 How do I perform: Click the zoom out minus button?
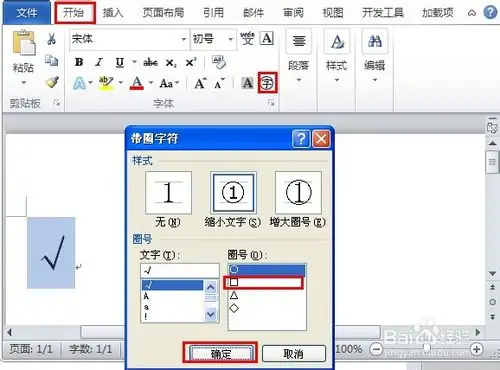(376, 349)
